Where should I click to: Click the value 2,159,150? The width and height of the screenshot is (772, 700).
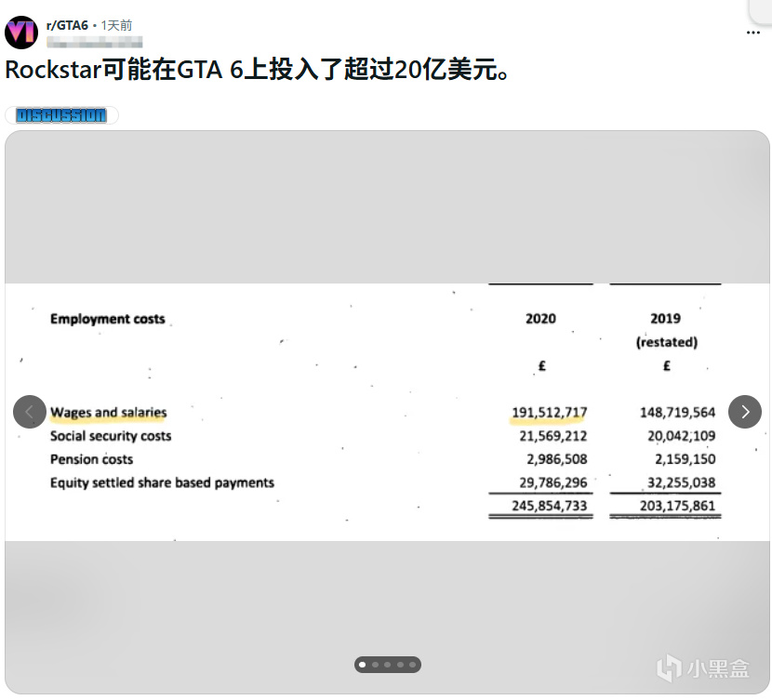click(685, 459)
